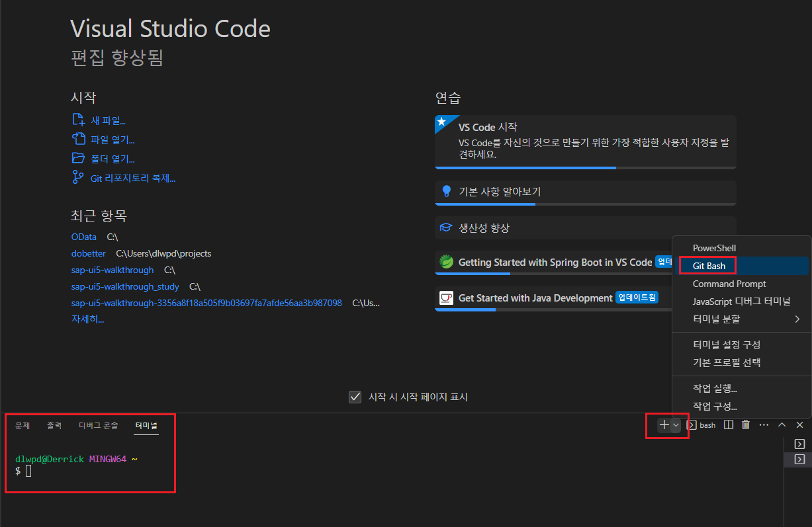The image size is (812, 527).
Task: Open the recent item OData
Action: click(x=84, y=236)
